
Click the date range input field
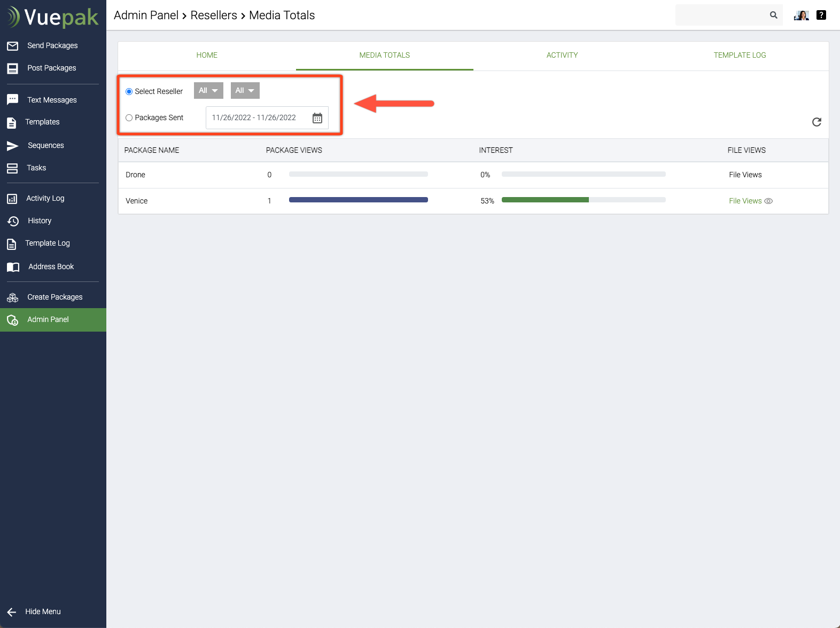[254, 118]
